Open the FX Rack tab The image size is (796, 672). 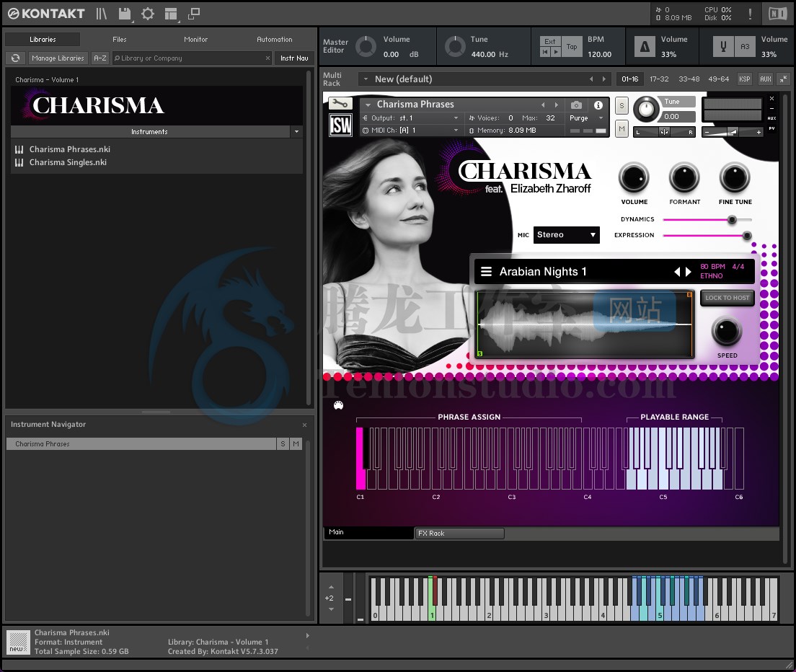coord(459,534)
